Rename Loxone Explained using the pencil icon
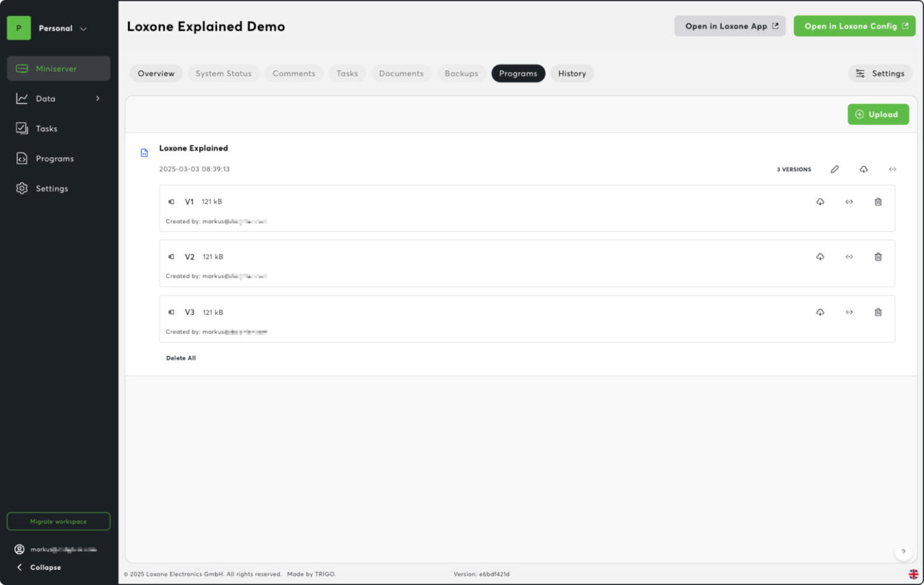Viewport: 924px width, 585px height. (x=834, y=169)
